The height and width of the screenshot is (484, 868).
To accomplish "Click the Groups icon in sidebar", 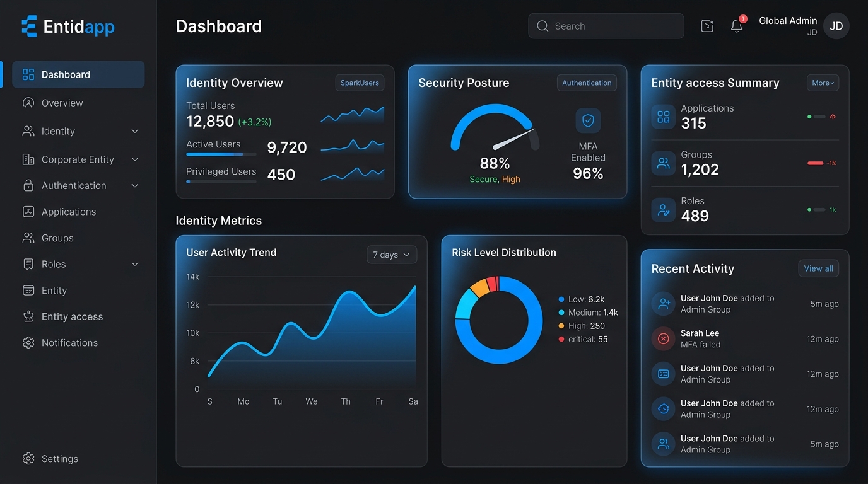I will pyautogui.click(x=28, y=238).
